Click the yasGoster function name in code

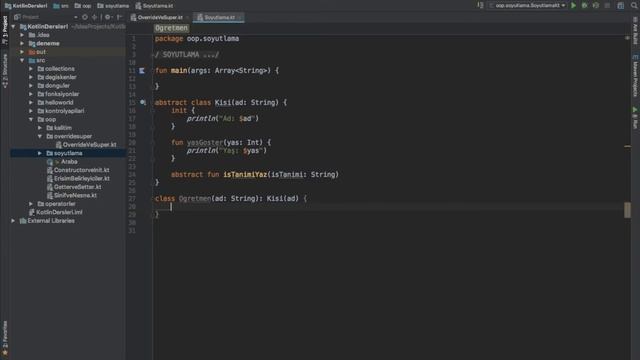(x=205, y=142)
